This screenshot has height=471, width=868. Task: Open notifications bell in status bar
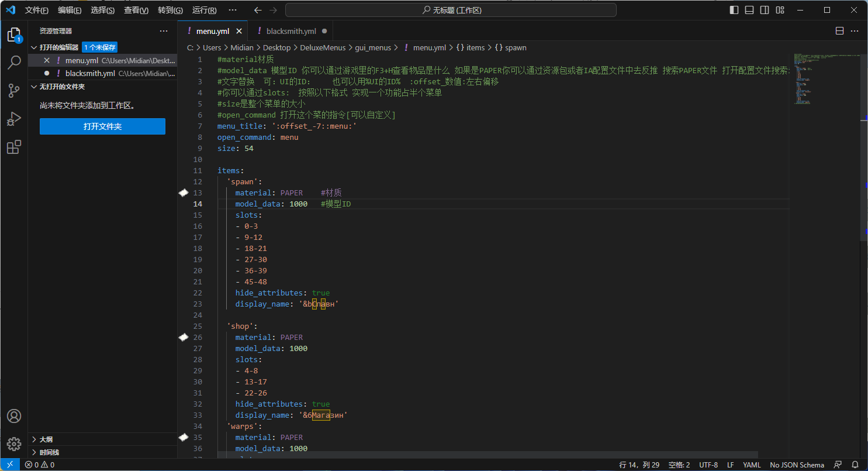coord(854,465)
